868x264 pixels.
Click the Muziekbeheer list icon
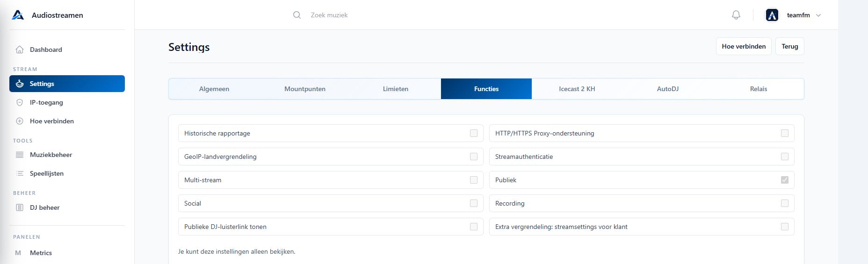(20, 155)
